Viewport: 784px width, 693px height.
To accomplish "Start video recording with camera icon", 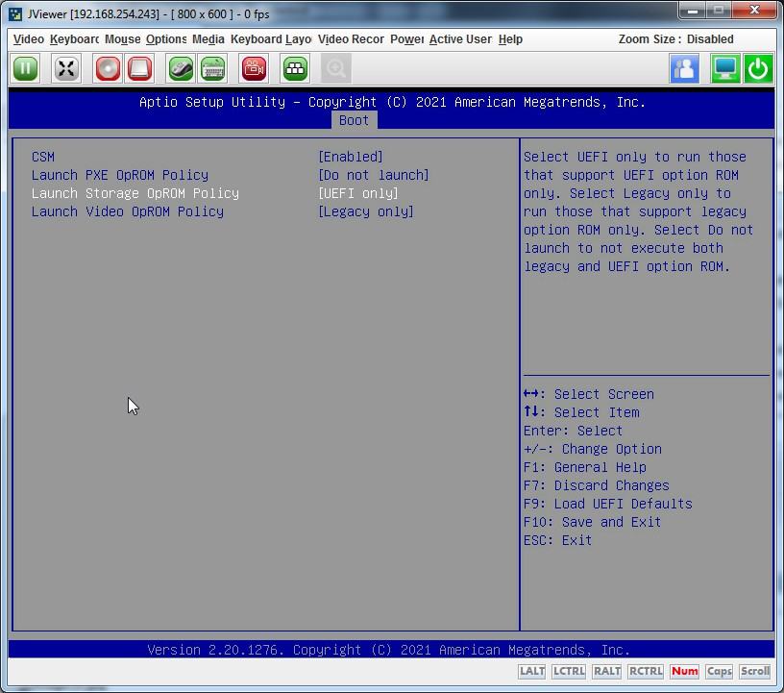I will [x=254, y=68].
